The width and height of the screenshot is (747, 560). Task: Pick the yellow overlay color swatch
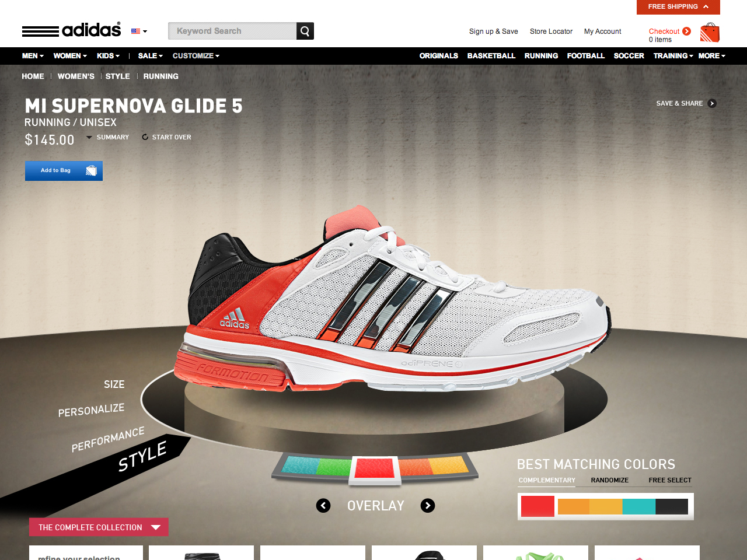tap(449, 466)
